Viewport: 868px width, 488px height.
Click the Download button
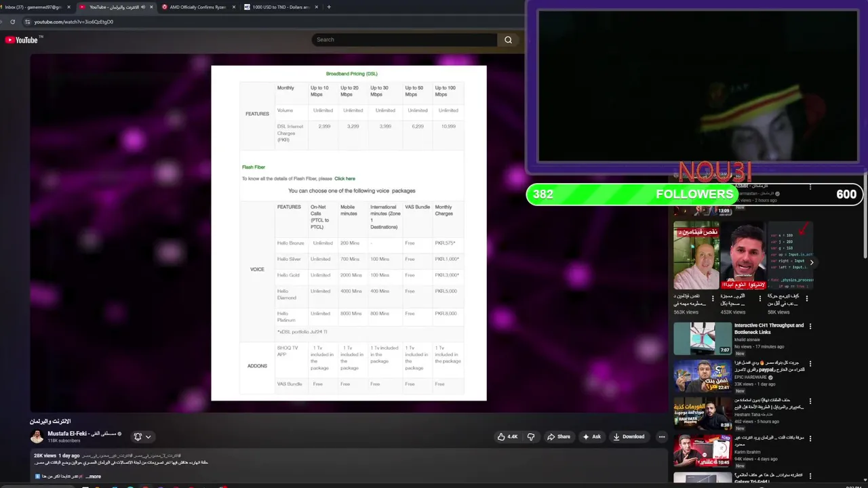click(629, 436)
